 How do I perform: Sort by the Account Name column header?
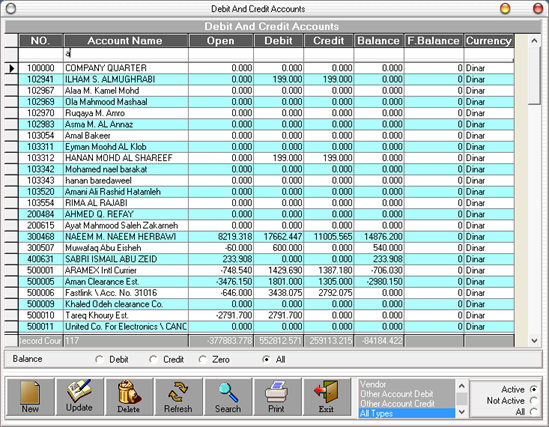(x=126, y=41)
